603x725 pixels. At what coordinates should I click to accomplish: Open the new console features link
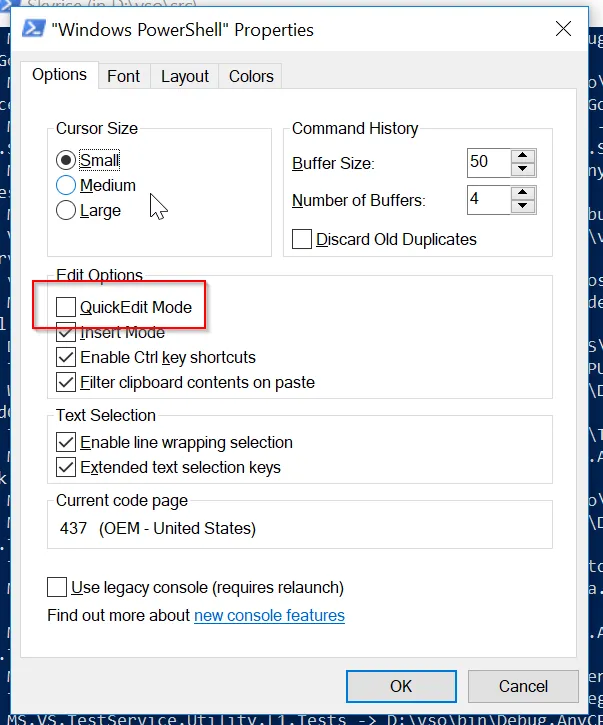pos(269,615)
